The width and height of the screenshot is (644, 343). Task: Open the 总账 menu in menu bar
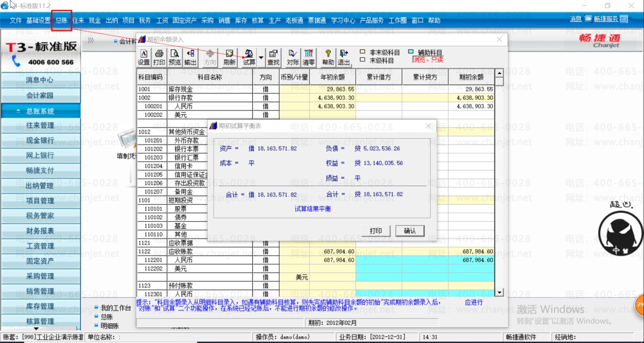click(61, 20)
